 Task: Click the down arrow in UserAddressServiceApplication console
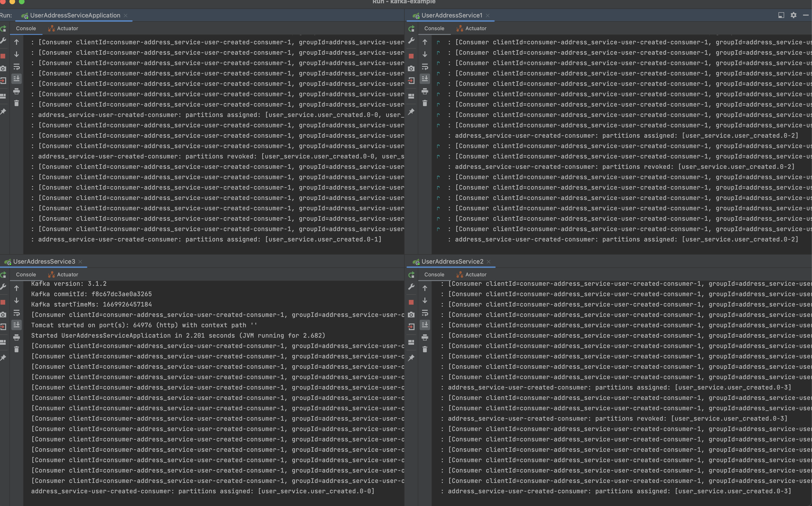17,54
